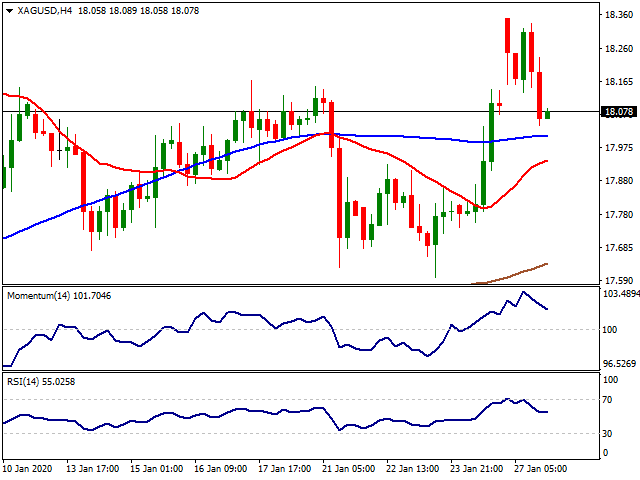Click the 16 Jan 09:00 time axis label

tap(221, 469)
